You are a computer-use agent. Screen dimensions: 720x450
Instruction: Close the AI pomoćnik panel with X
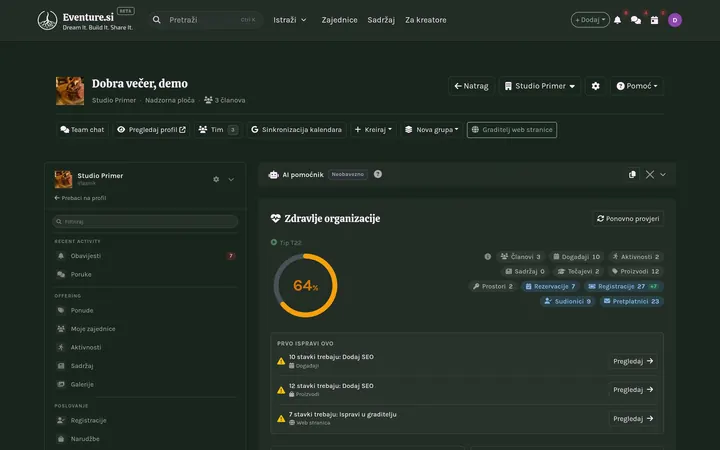[x=650, y=174]
